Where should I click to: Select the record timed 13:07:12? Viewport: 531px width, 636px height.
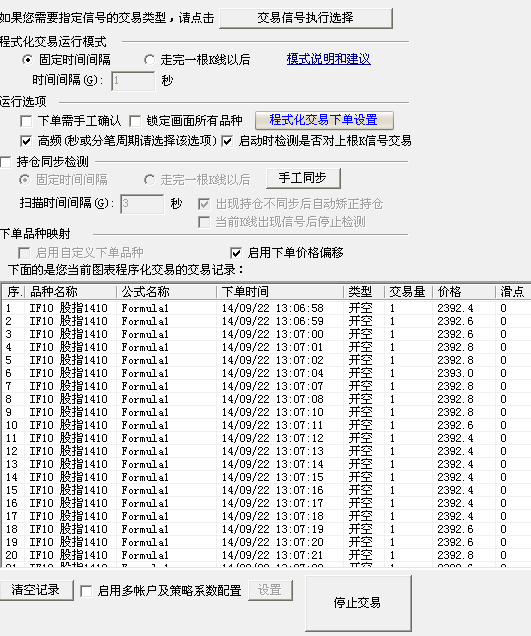[266, 438]
